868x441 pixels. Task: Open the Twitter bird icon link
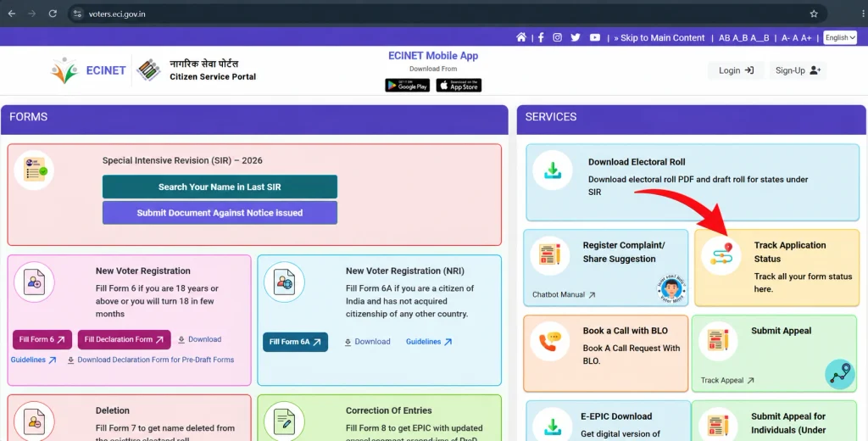tap(576, 37)
